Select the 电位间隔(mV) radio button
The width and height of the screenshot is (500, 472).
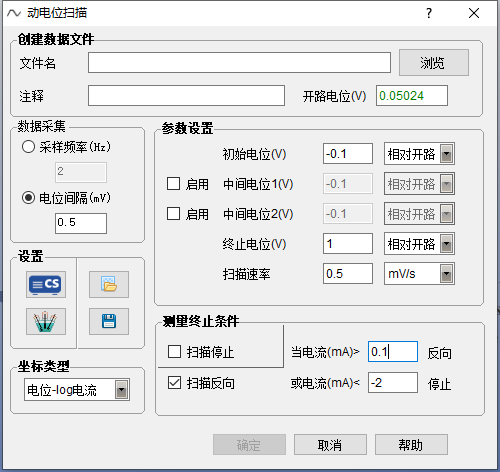tap(28, 198)
